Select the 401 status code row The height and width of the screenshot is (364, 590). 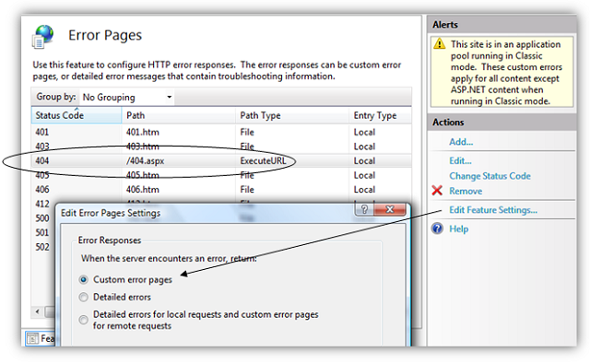(x=221, y=132)
